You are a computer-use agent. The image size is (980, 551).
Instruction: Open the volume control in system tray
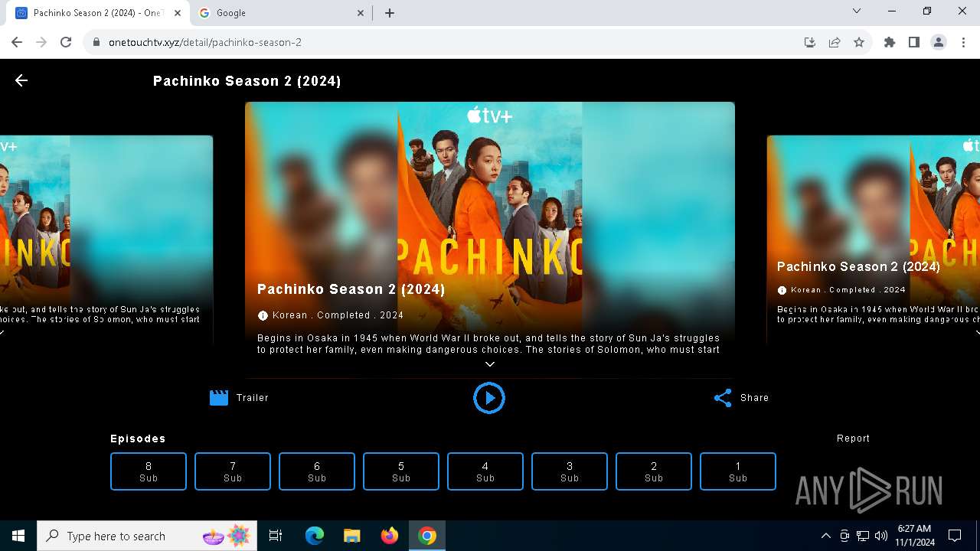coord(881,536)
